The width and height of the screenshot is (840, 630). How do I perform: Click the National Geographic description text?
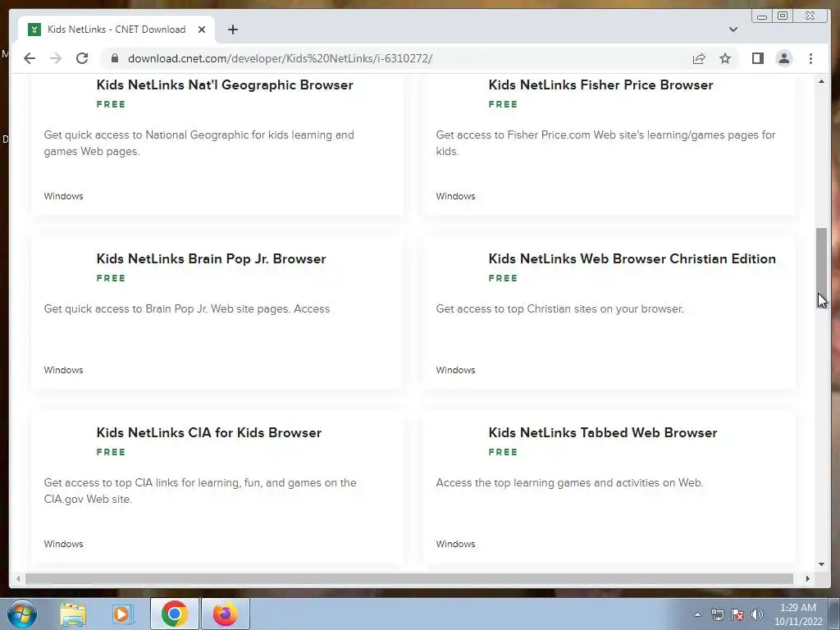[199, 143]
